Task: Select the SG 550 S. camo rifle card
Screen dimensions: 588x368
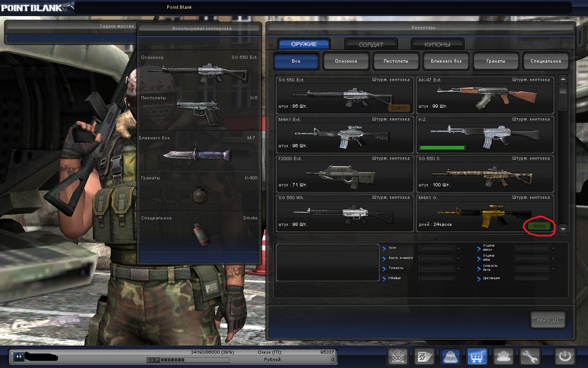Action: pos(485,173)
